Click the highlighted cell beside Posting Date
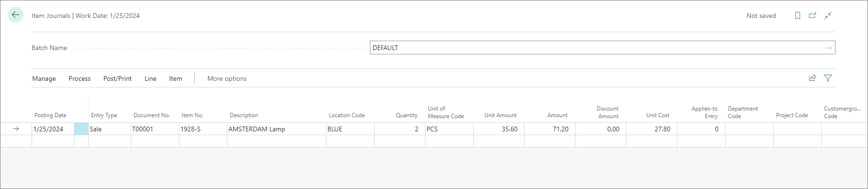 point(81,129)
